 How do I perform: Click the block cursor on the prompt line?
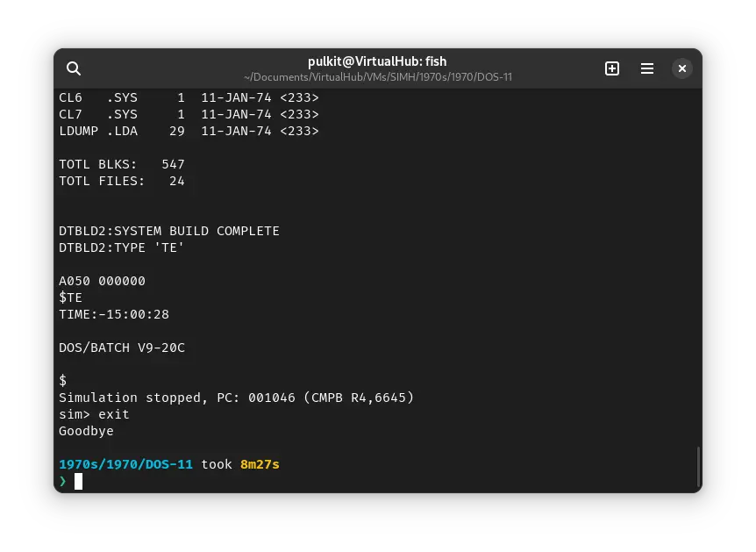click(77, 481)
